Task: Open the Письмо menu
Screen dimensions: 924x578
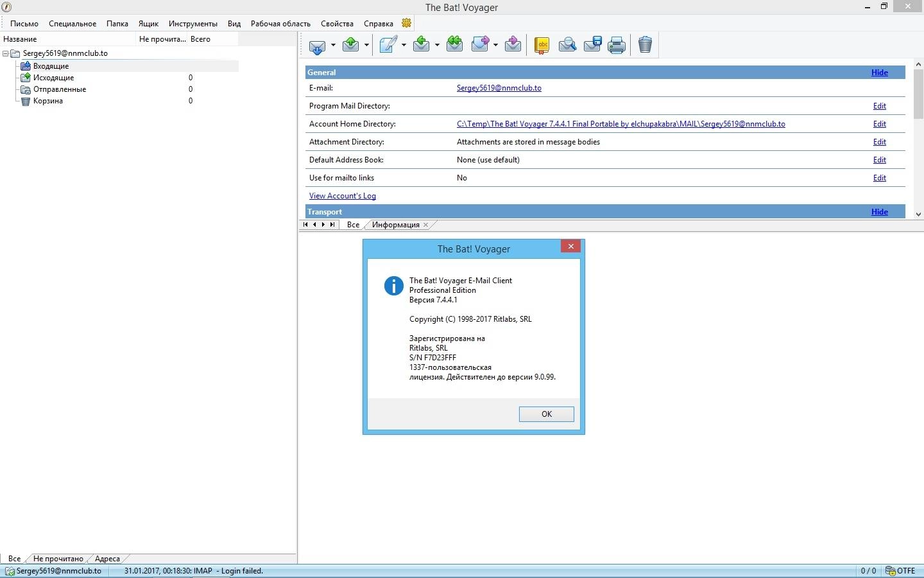Action: coord(24,24)
